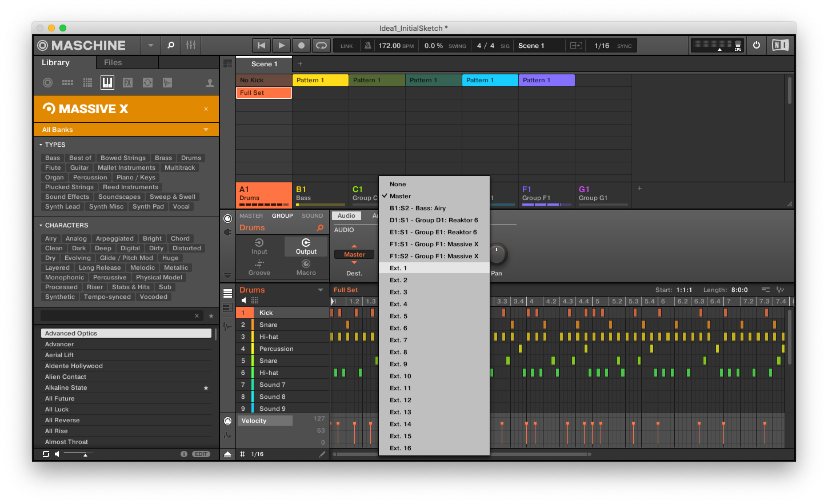
Task: Switch to the Files tab
Action: coord(113,62)
